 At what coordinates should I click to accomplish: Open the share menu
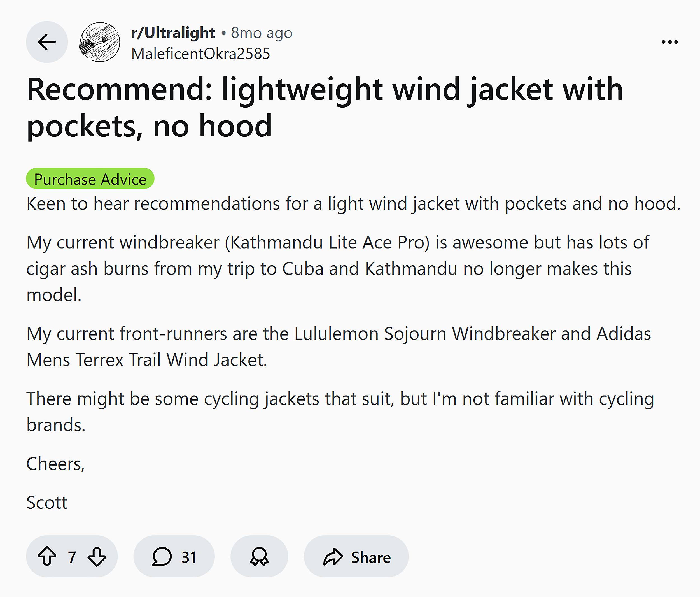tap(356, 557)
